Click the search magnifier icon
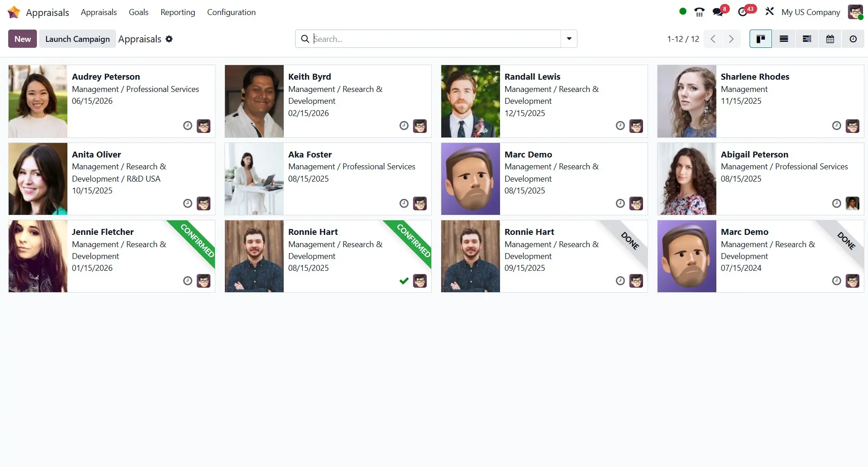 (305, 39)
